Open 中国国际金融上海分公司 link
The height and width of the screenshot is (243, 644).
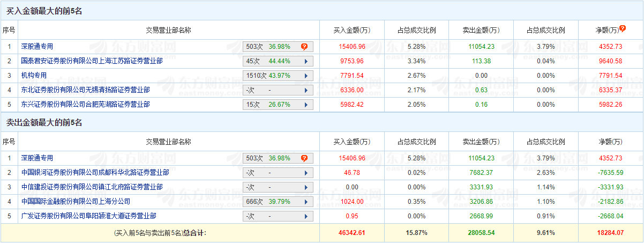point(76,202)
